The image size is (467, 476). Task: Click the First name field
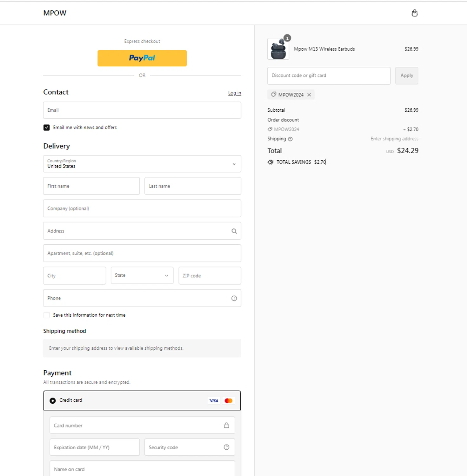pos(91,186)
